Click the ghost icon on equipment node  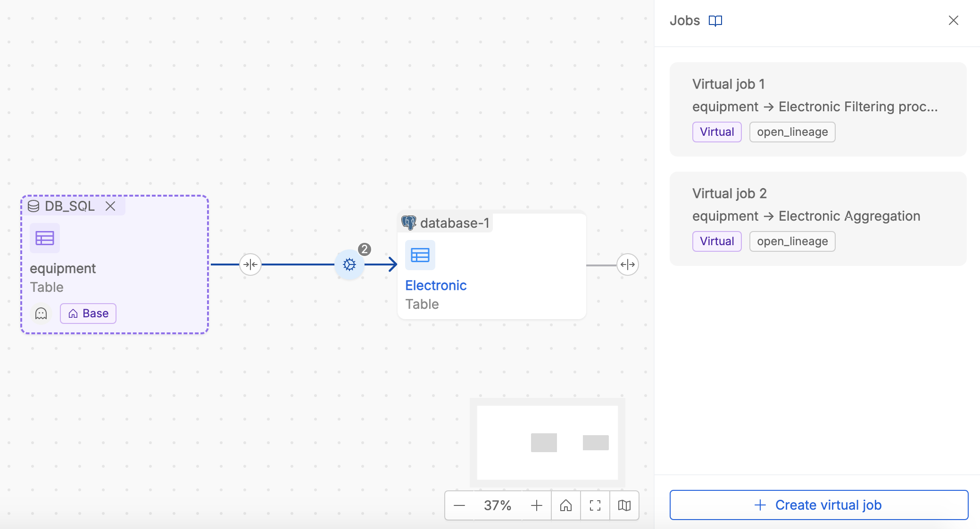(41, 314)
